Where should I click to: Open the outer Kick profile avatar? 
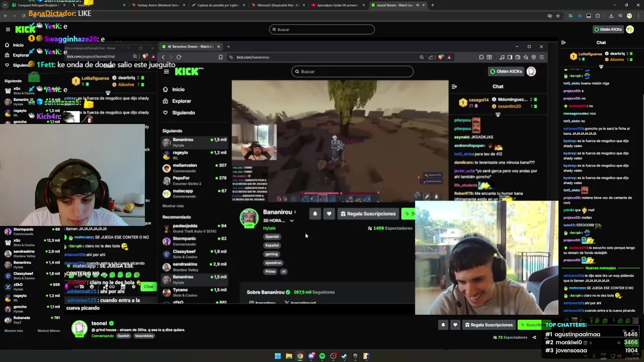[631, 29]
